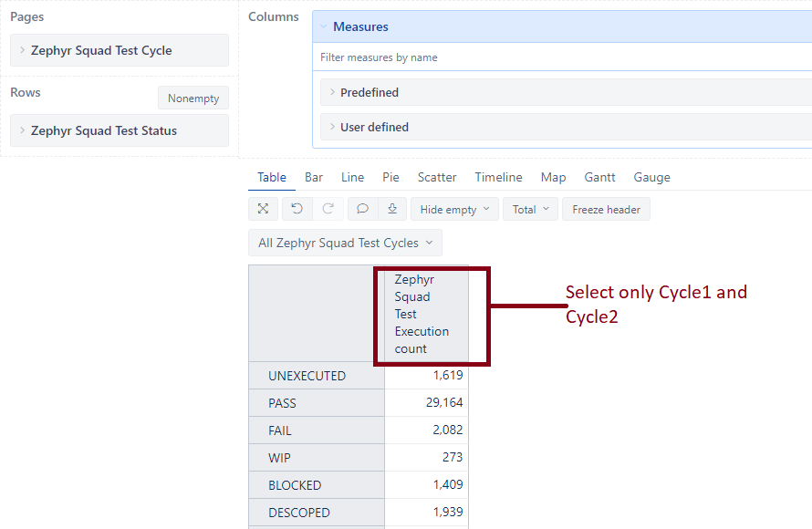Switch to the Timeline tab

click(x=499, y=177)
